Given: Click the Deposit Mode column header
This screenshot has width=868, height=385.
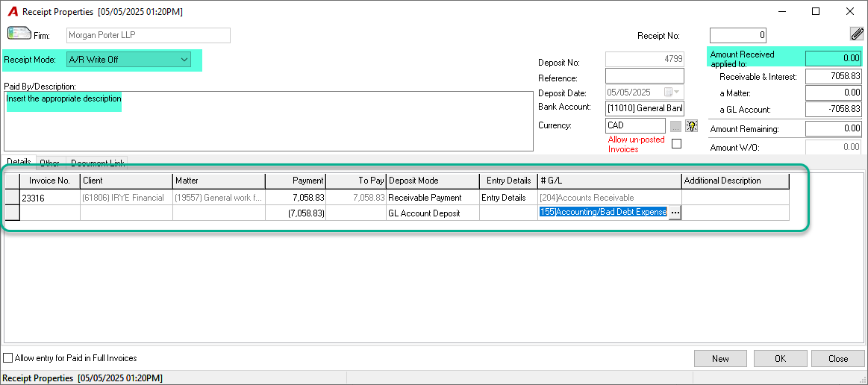Looking at the screenshot, I should tap(434, 181).
